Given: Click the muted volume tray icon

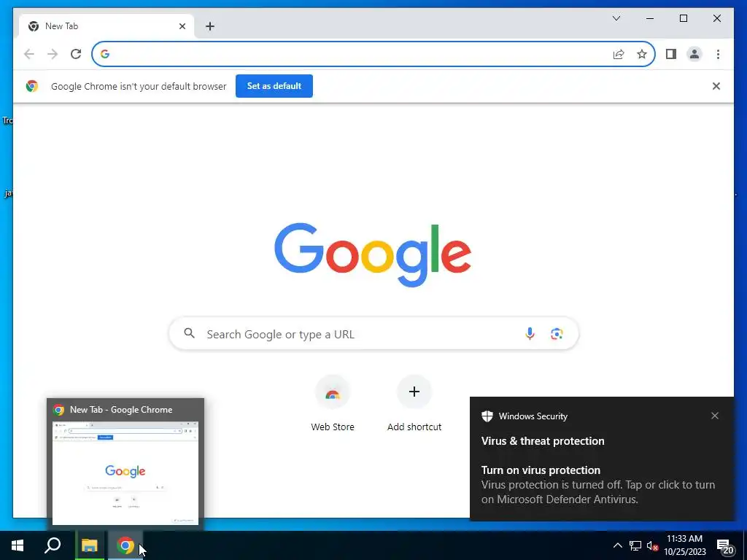Looking at the screenshot, I should (652, 545).
